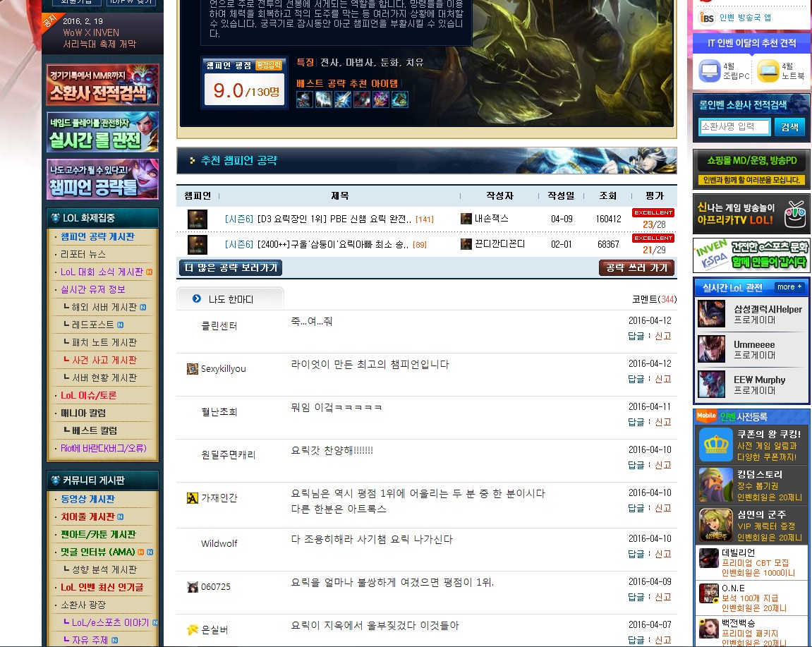Click 답글 on 혈난초희's comment
812x647 pixels.
pyautogui.click(x=636, y=422)
